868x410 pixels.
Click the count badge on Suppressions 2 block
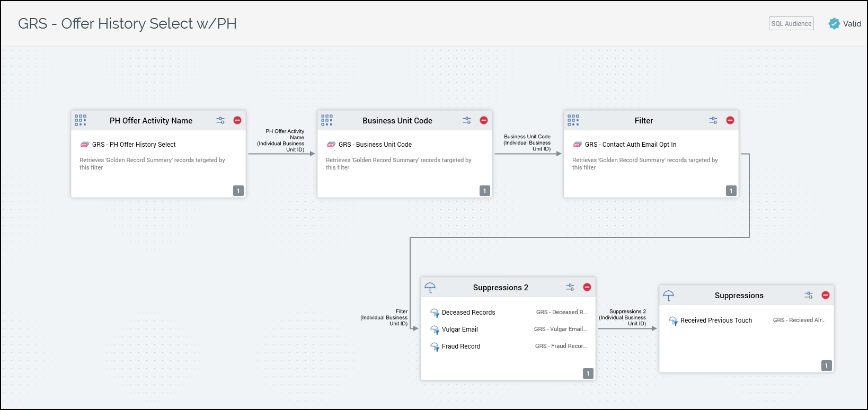click(588, 373)
